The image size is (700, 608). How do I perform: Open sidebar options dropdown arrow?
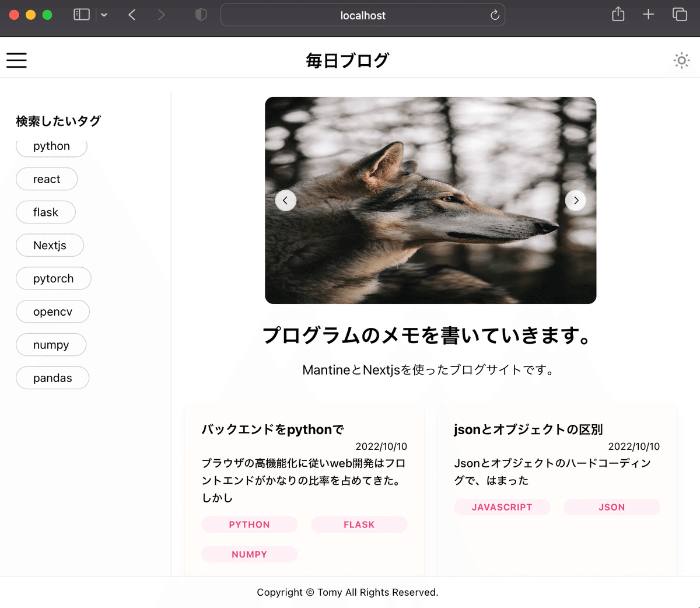(104, 15)
